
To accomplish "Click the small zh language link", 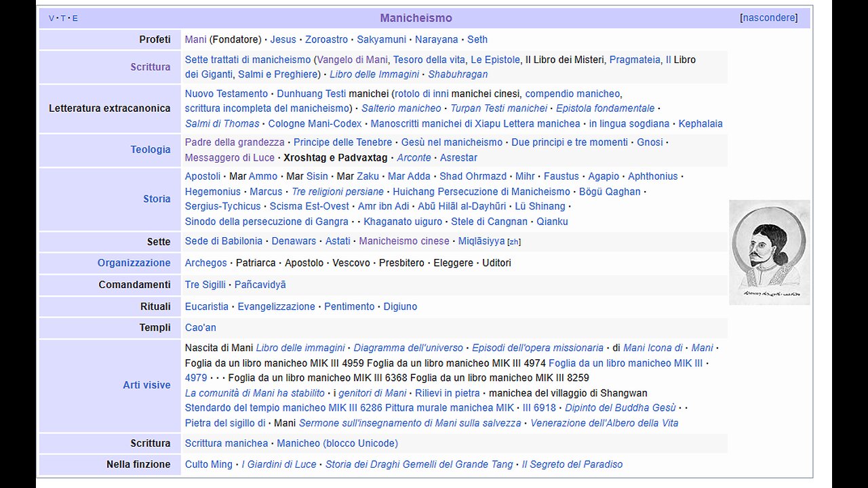I will pyautogui.click(x=514, y=242).
